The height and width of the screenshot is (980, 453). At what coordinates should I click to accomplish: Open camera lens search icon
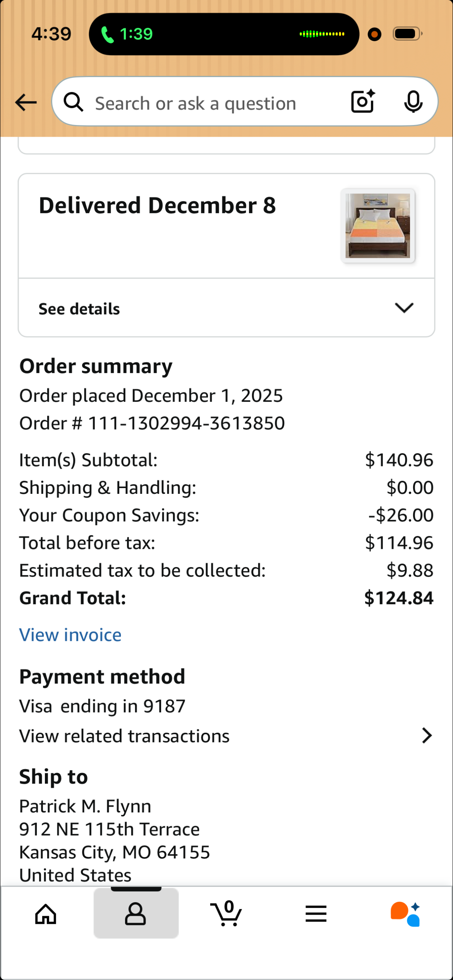point(363,101)
